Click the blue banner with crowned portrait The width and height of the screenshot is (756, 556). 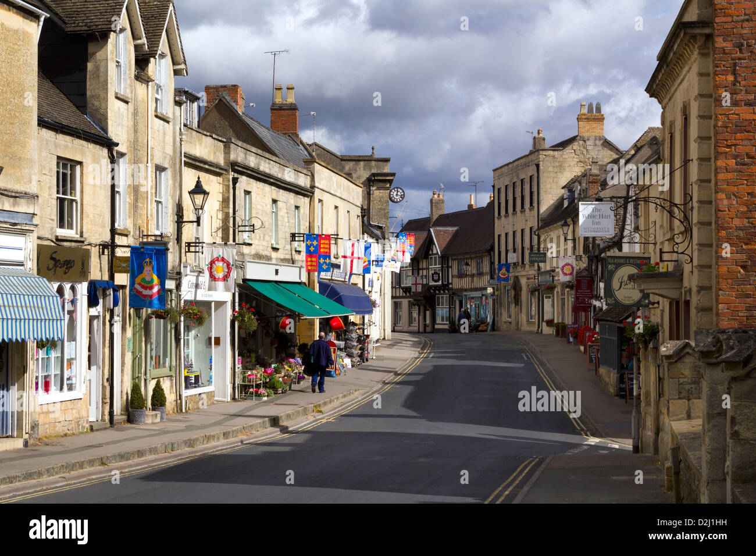pyautogui.click(x=148, y=277)
